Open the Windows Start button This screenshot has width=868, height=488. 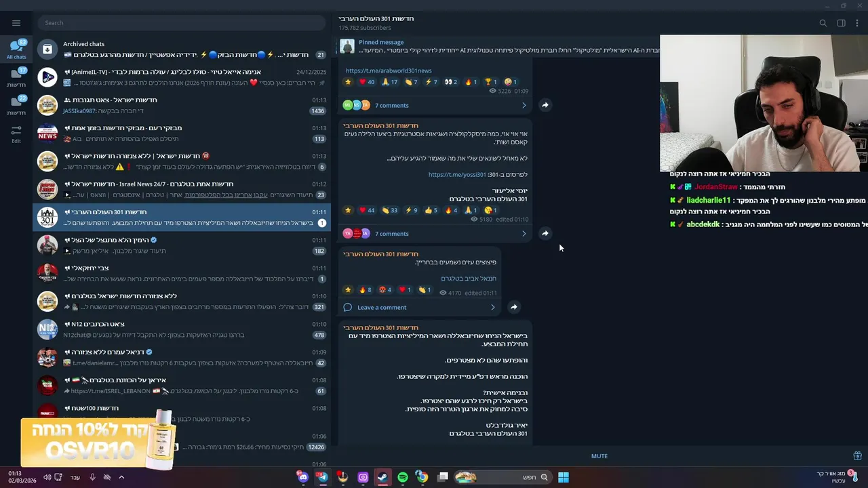pyautogui.click(x=564, y=477)
